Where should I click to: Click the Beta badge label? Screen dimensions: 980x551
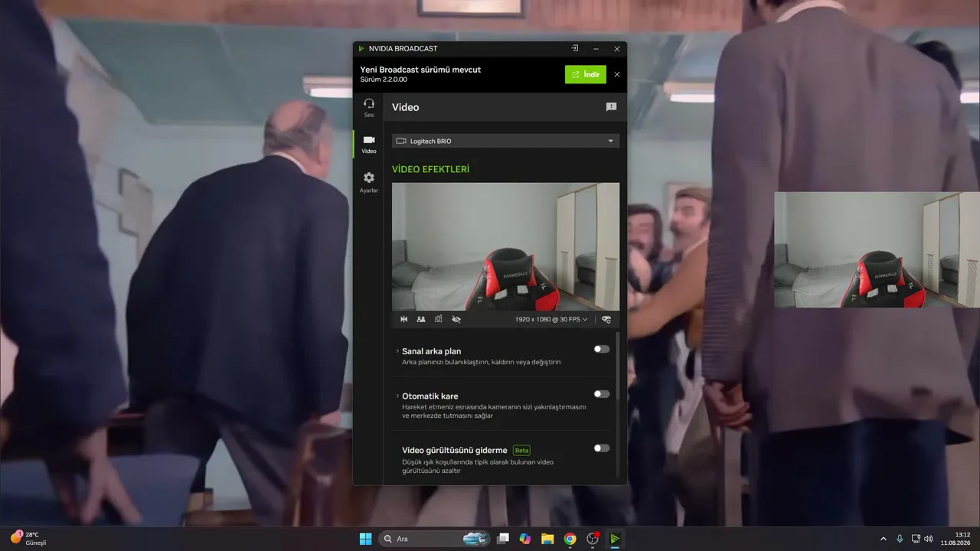521,450
